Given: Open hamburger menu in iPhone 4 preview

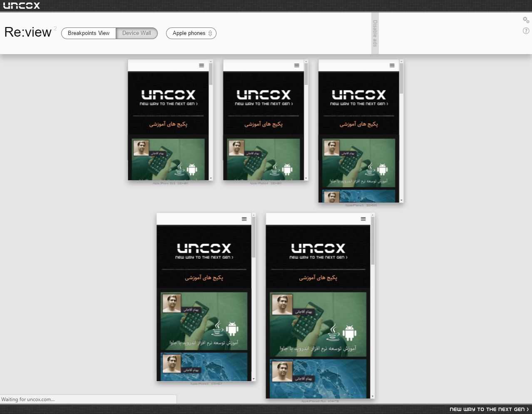Looking at the screenshot, I should (x=297, y=65).
